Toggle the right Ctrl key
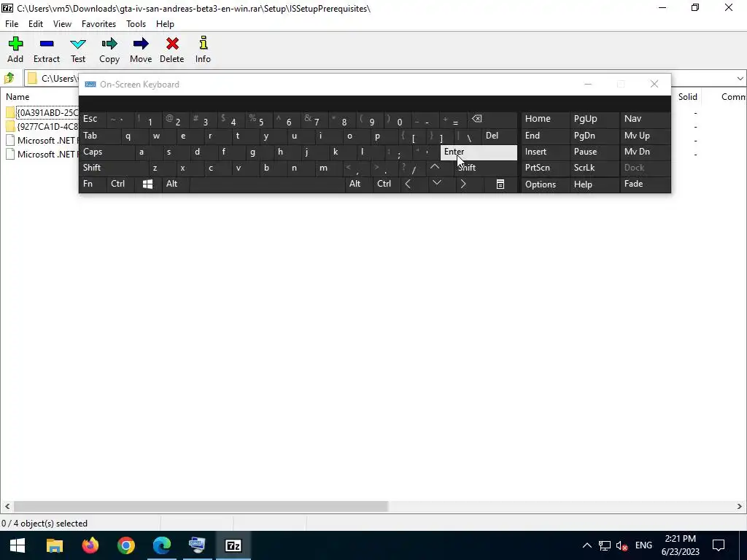Screen dimensions: 747x560 point(386,184)
